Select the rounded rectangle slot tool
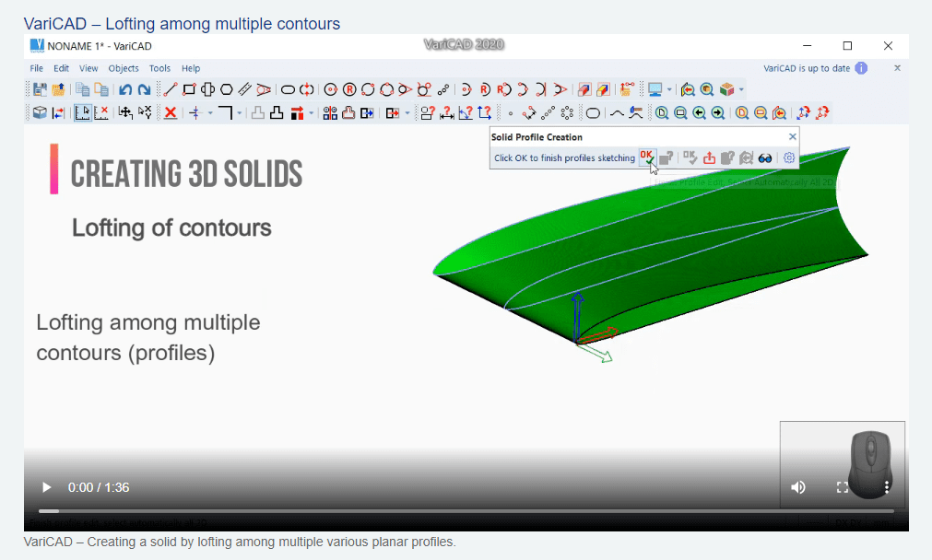 (593, 113)
